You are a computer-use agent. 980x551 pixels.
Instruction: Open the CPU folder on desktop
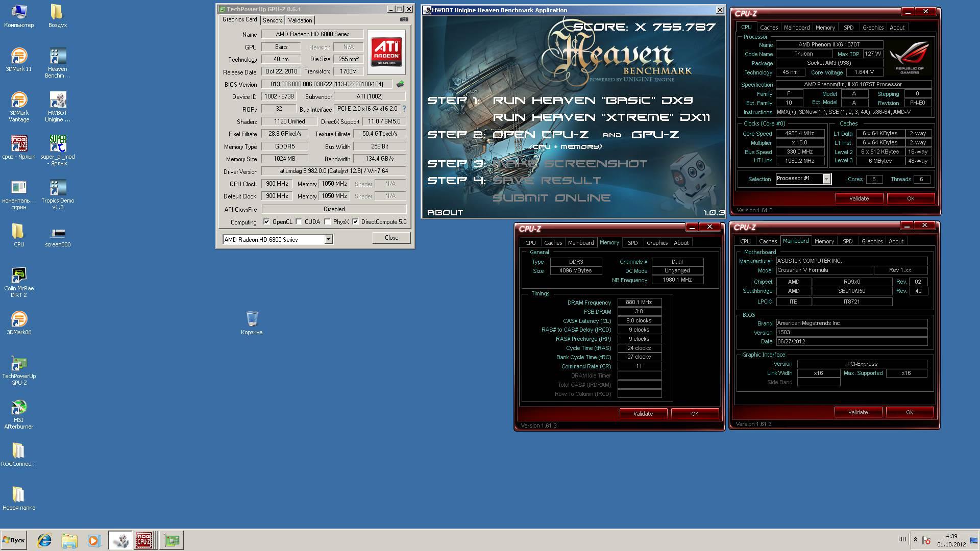click(19, 235)
